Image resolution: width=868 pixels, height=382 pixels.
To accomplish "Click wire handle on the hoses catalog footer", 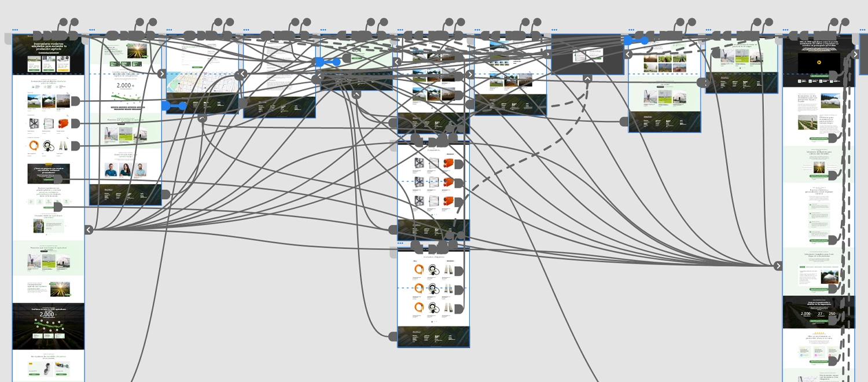I will click(x=393, y=336).
